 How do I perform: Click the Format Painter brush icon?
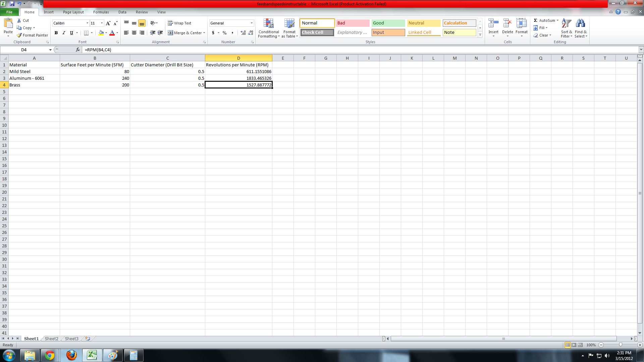click(x=19, y=35)
